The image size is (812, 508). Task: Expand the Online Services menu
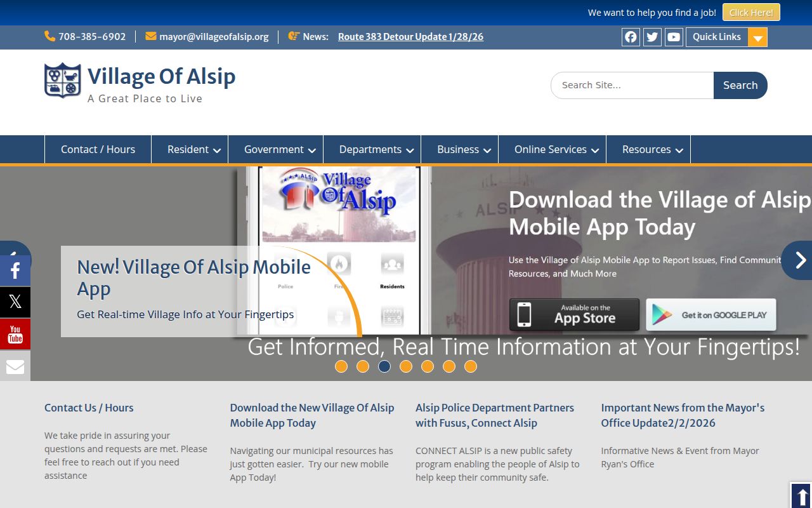[553, 150]
